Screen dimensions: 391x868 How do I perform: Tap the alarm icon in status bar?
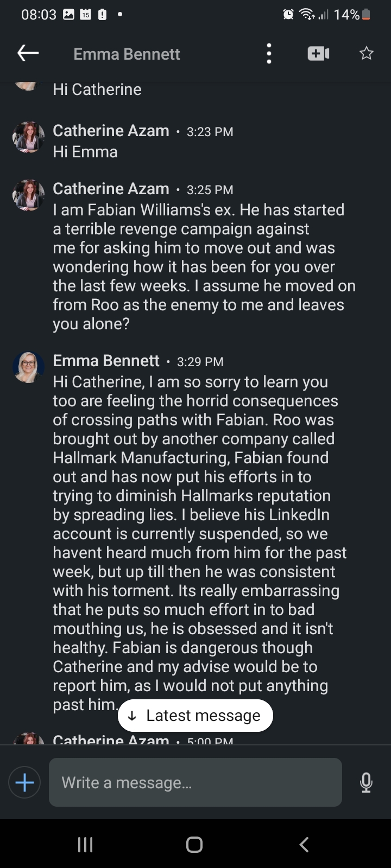pyautogui.click(x=288, y=15)
